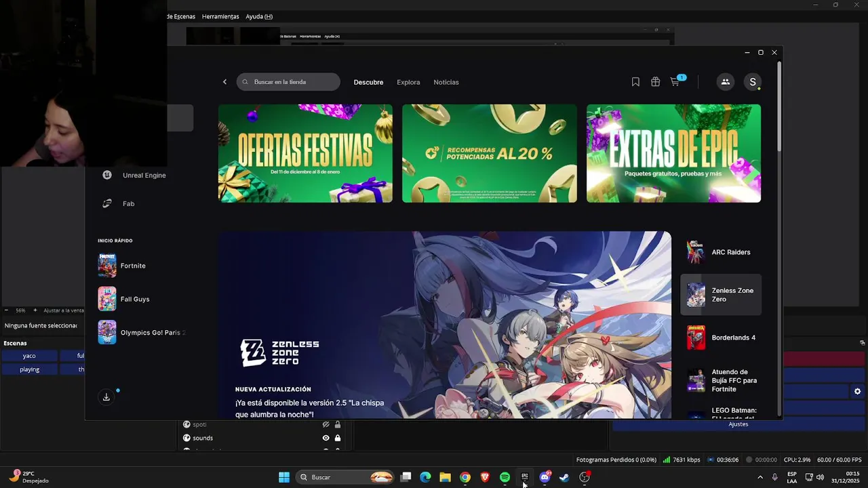Zoom in OBS preview with plus button

35,310
